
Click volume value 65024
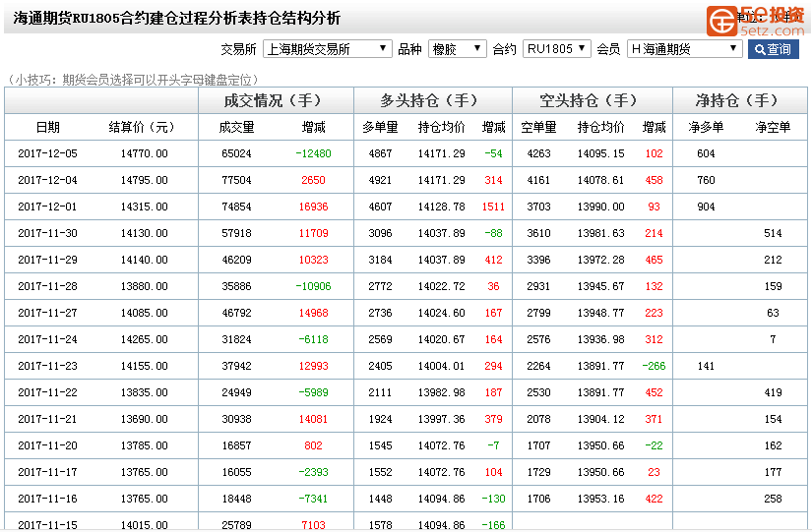[236, 153]
